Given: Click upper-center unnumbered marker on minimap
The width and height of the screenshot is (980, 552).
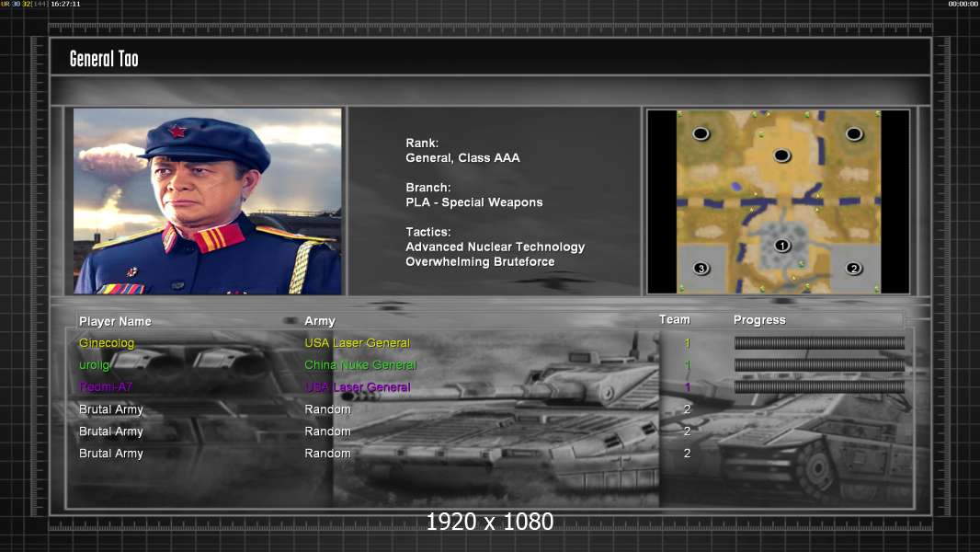Looking at the screenshot, I should click(781, 155).
